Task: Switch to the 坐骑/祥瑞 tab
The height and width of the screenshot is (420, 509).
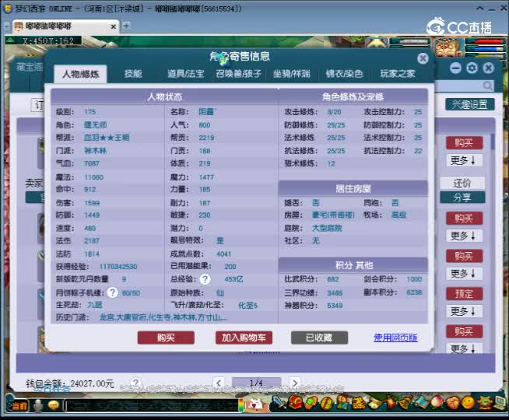Action: [292, 74]
